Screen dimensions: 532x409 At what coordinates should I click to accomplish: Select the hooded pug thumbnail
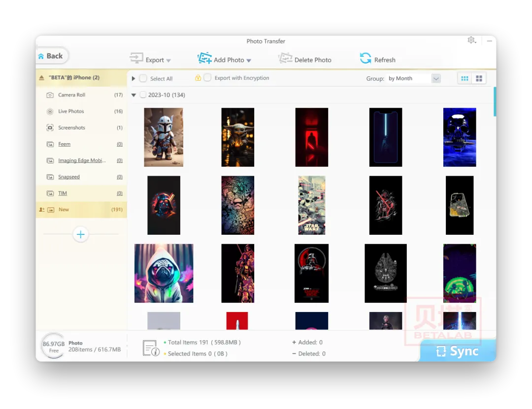[164, 273]
